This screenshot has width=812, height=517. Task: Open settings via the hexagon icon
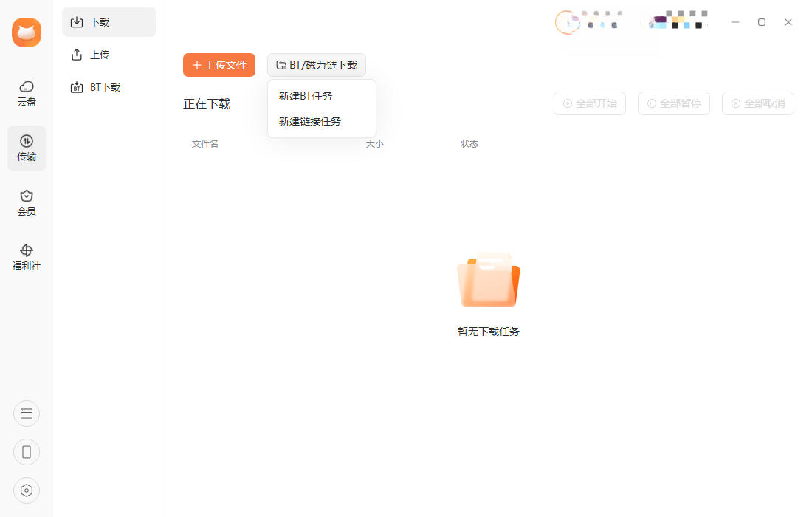pyautogui.click(x=27, y=490)
